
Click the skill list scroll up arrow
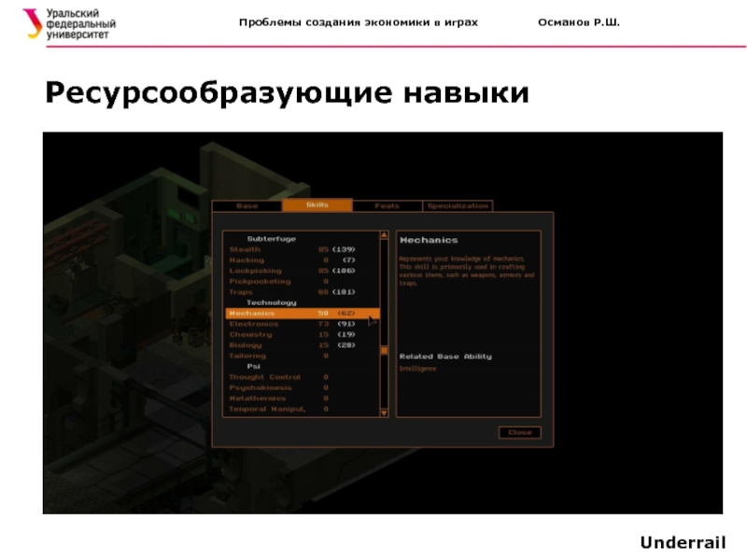[x=384, y=235]
